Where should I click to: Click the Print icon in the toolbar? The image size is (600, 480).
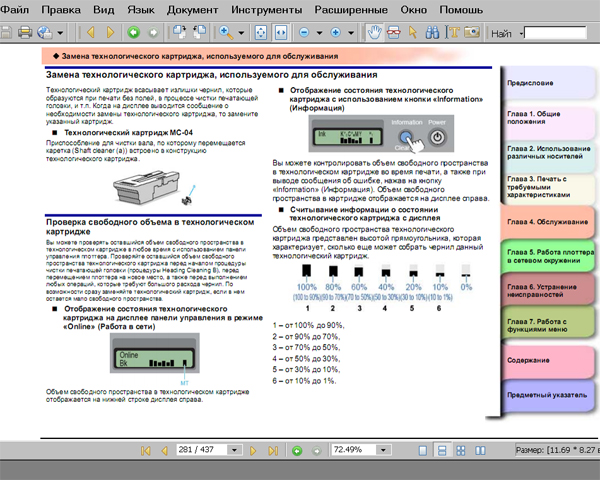tap(25, 33)
